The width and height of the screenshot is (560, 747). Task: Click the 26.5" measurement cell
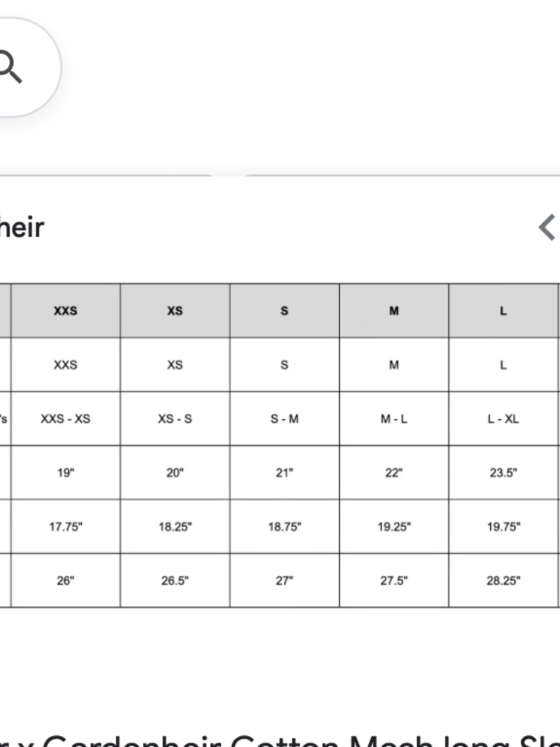[175, 580]
